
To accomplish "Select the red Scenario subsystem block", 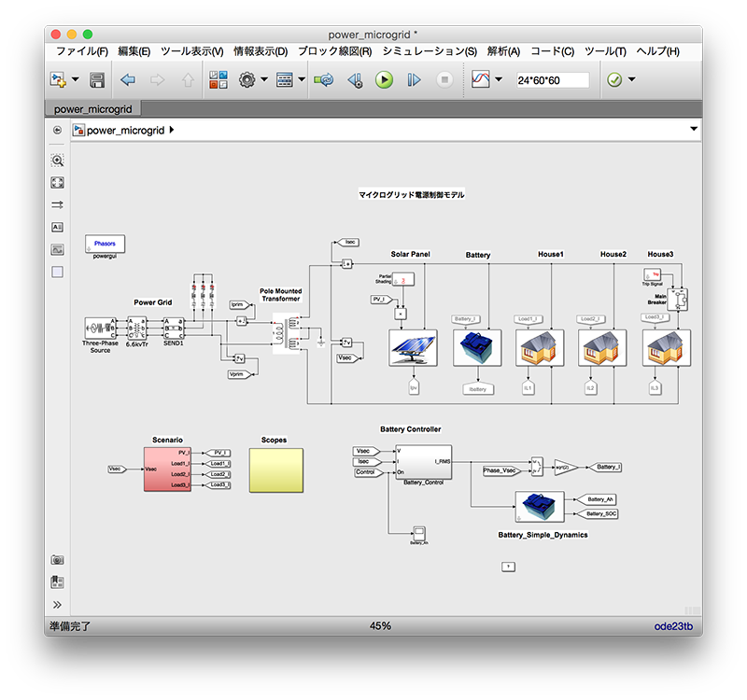I will point(167,469).
